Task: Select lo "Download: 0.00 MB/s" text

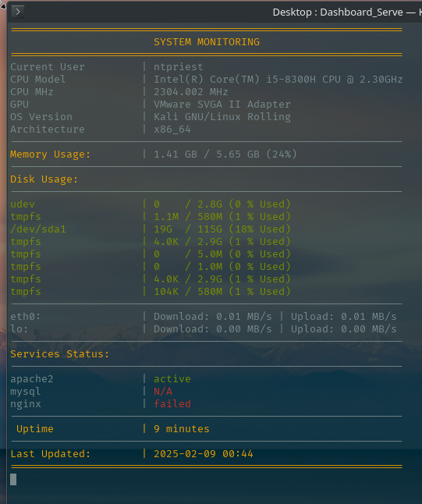Action: [213, 329]
